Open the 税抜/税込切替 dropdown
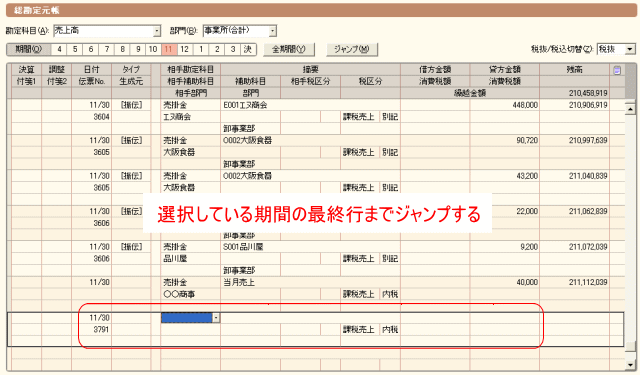The image size is (640, 375). click(630, 49)
